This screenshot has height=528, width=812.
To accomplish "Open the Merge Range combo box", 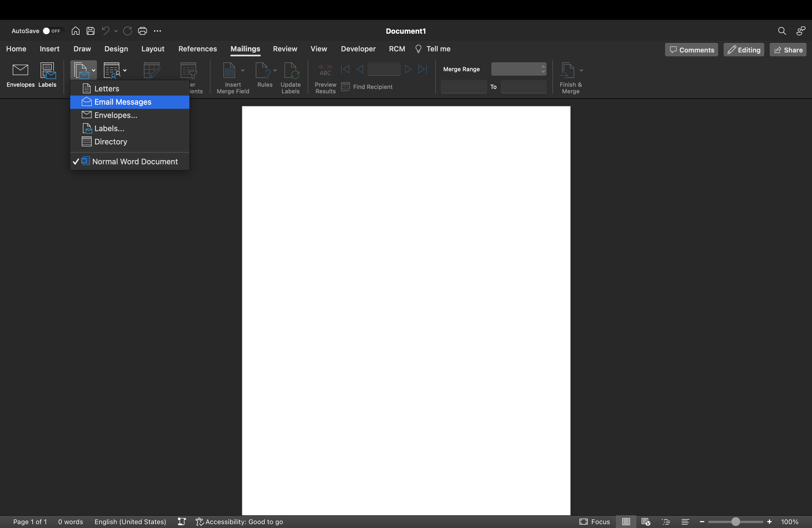I will click(x=518, y=69).
